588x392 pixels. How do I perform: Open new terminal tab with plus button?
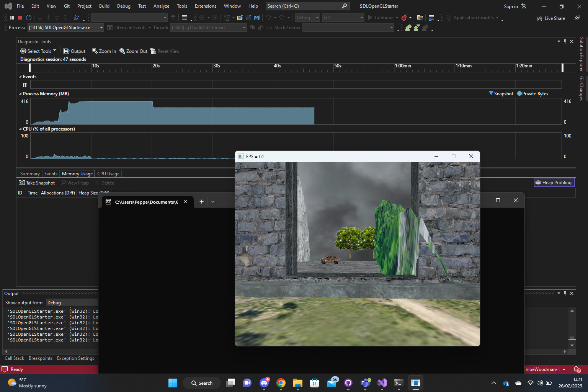(x=201, y=202)
